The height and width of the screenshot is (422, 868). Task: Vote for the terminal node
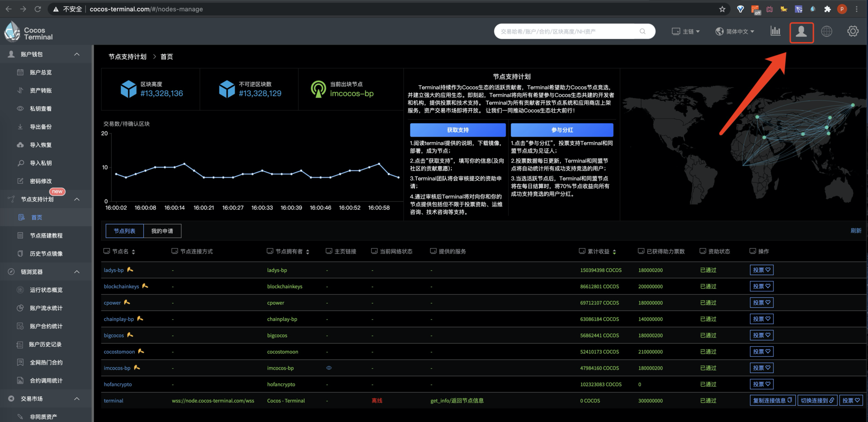point(851,400)
